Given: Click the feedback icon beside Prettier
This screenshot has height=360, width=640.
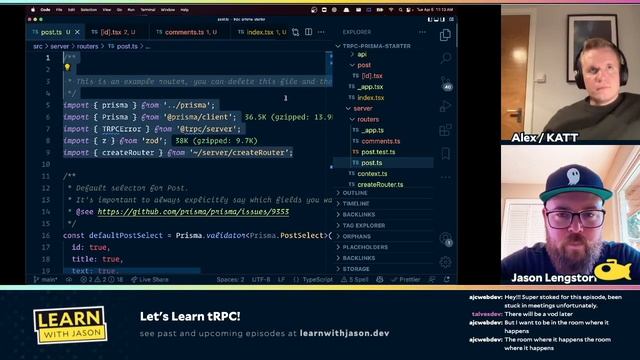Looking at the screenshot, I should (x=432, y=280).
